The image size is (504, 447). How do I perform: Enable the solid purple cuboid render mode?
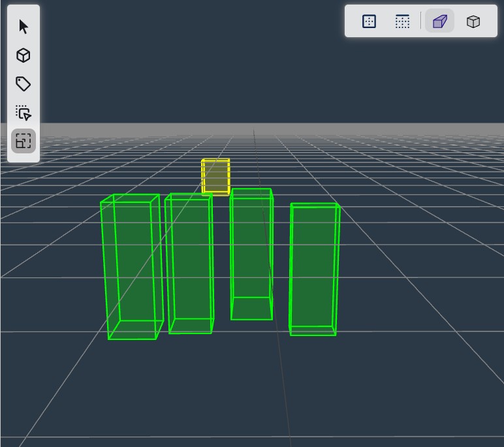click(x=439, y=22)
